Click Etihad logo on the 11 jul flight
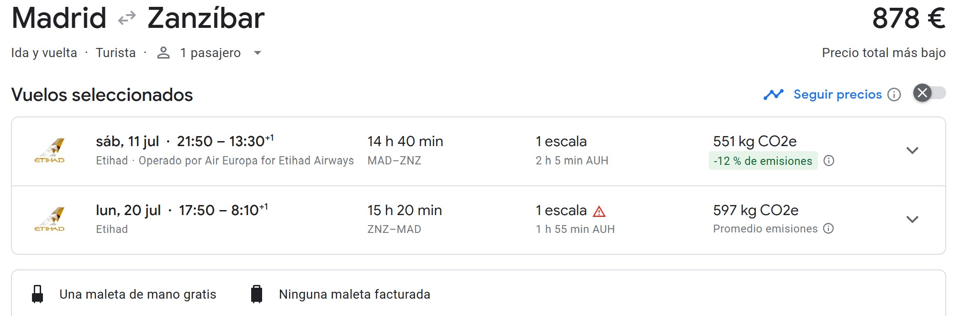Screen dimensions: 980x316 (50, 150)
